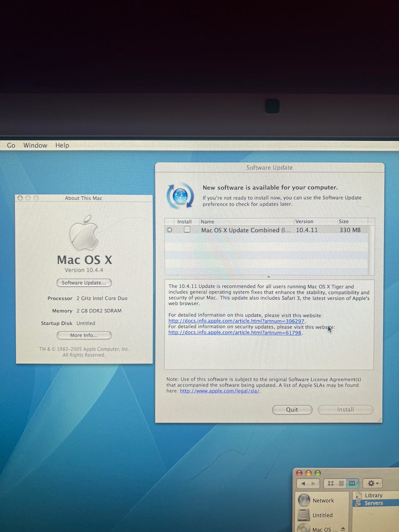Click the Install button in Software Update
The width and height of the screenshot is (399, 532).
coord(345,409)
